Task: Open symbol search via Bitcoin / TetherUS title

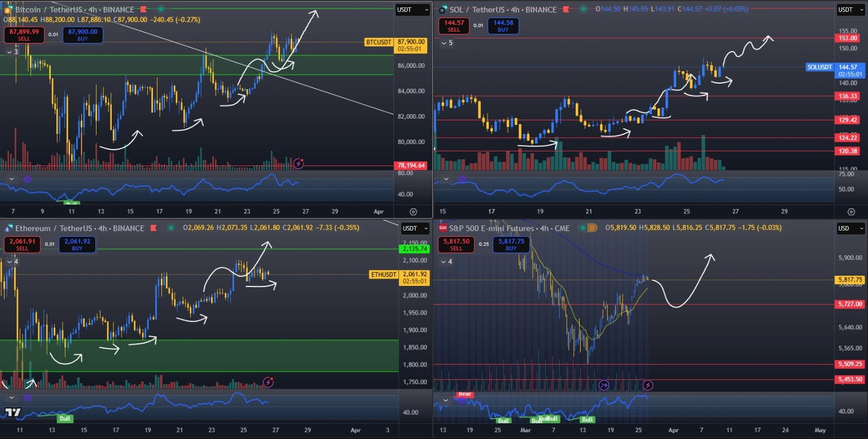Action: pos(74,10)
